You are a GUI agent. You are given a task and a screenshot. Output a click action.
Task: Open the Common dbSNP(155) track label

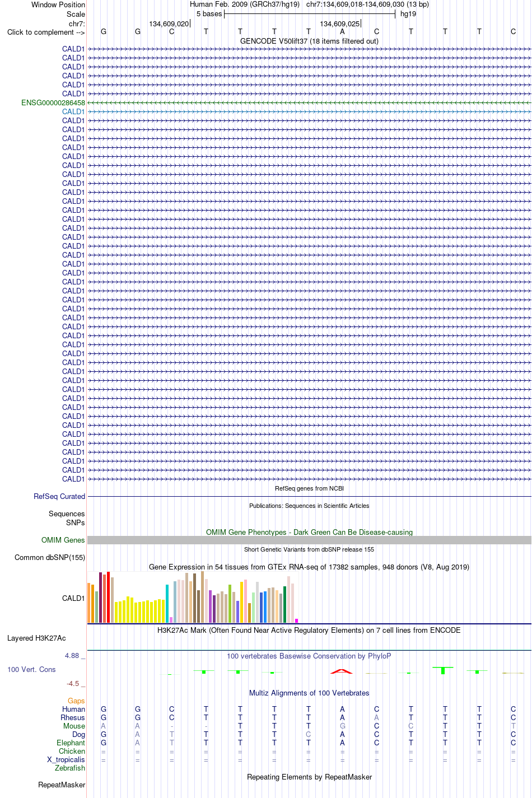click(x=50, y=557)
